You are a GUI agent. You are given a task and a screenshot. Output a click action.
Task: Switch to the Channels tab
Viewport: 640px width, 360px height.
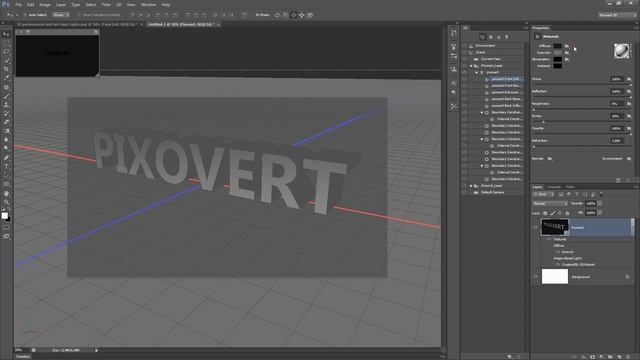click(x=554, y=187)
